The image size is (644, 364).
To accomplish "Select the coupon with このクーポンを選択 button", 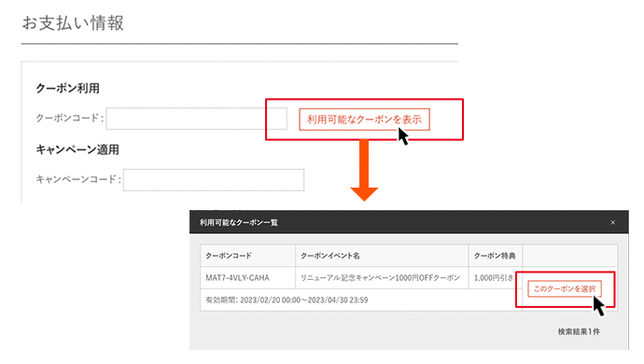I will tap(565, 288).
